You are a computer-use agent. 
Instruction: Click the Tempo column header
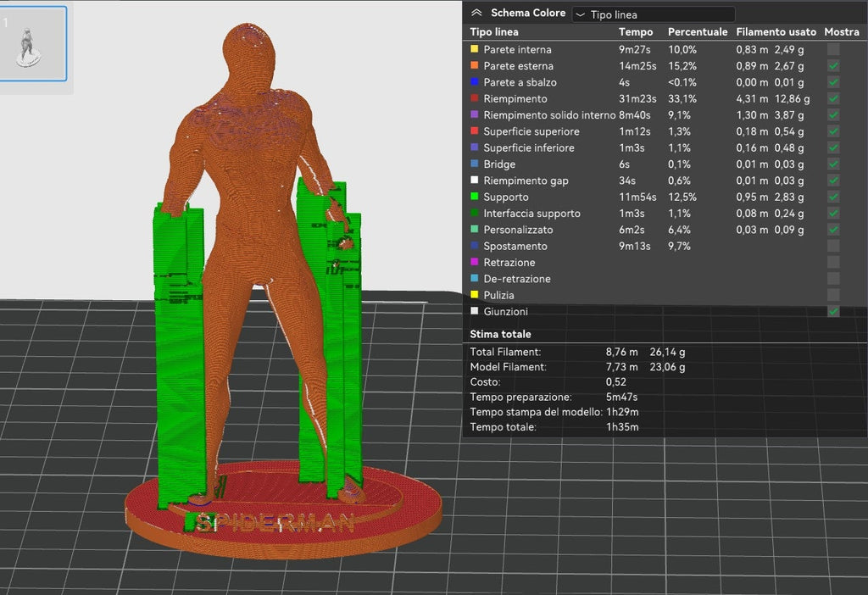coord(636,32)
